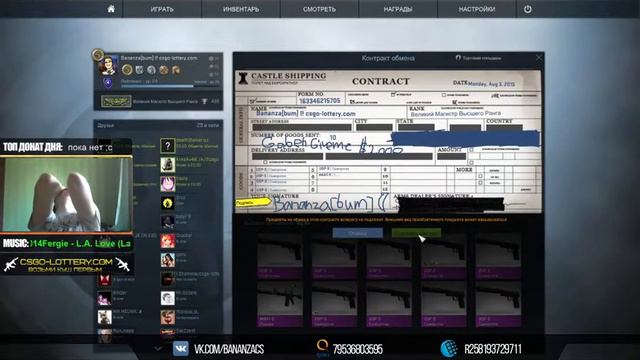Click the blue profile rank shield icon
This screenshot has height=360, width=640.
pos(107,84)
